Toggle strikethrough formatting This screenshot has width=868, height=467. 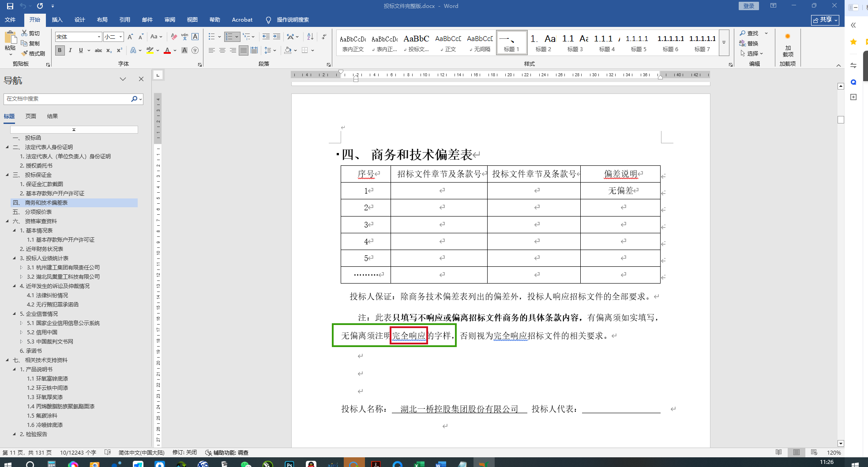click(98, 50)
